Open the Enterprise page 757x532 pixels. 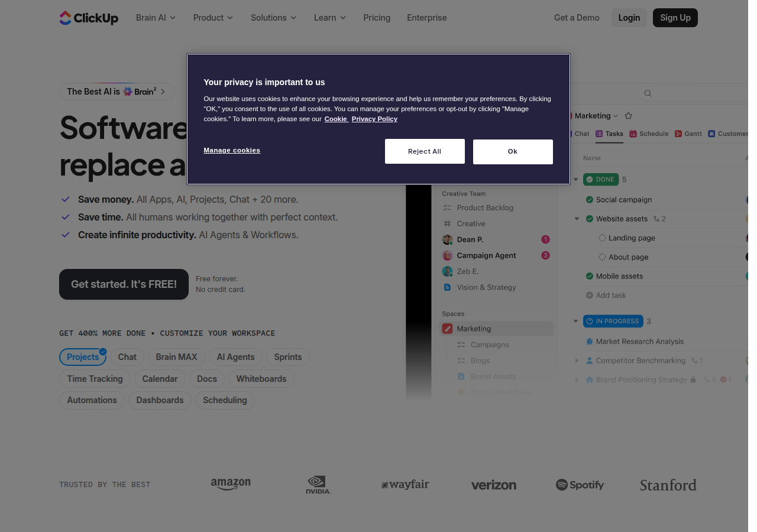426,18
